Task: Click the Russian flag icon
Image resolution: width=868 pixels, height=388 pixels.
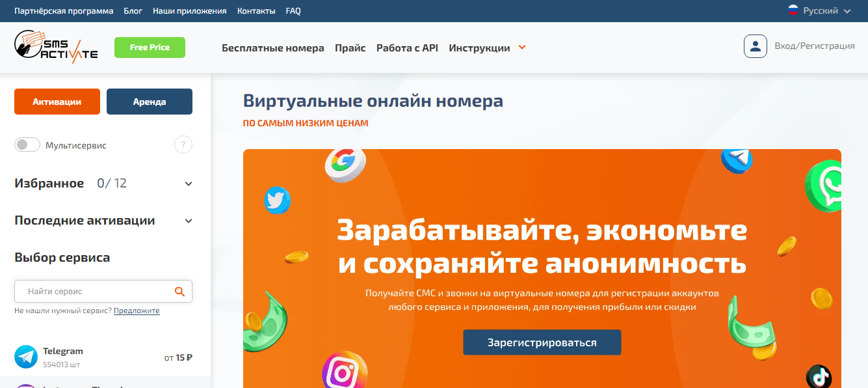Action: pyautogui.click(x=793, y=10)
